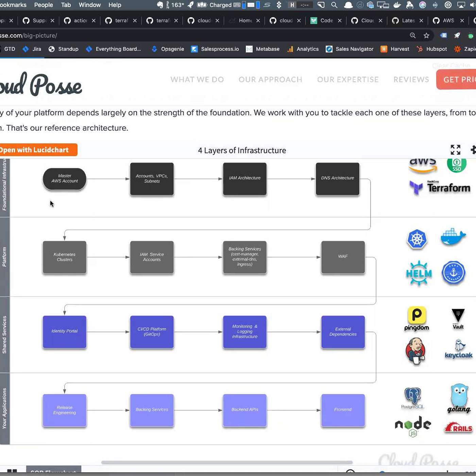
Task: Click the Kubernetes wheel logo
Action: pyautogui.click(x=417, y=239)
